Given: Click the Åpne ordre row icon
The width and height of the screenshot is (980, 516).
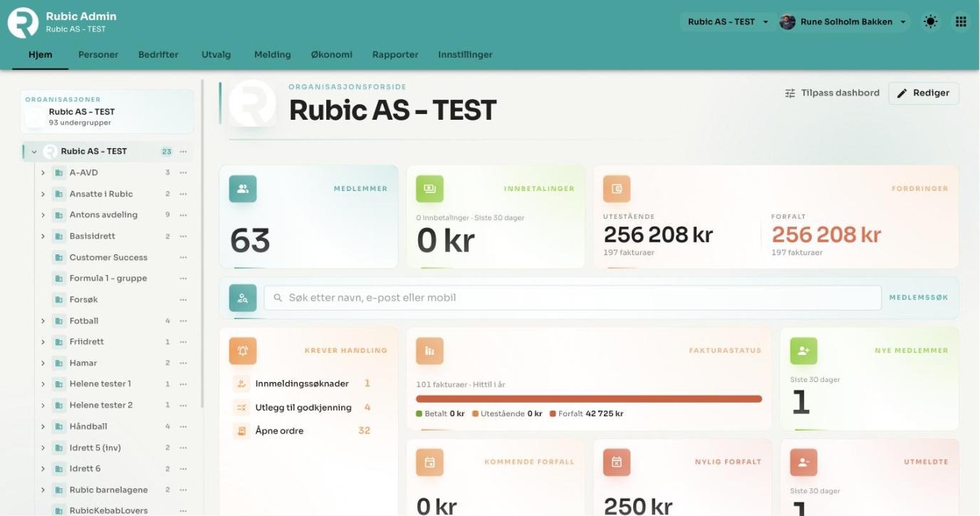Looking at the screenshot, I should (x=241, y=430).
